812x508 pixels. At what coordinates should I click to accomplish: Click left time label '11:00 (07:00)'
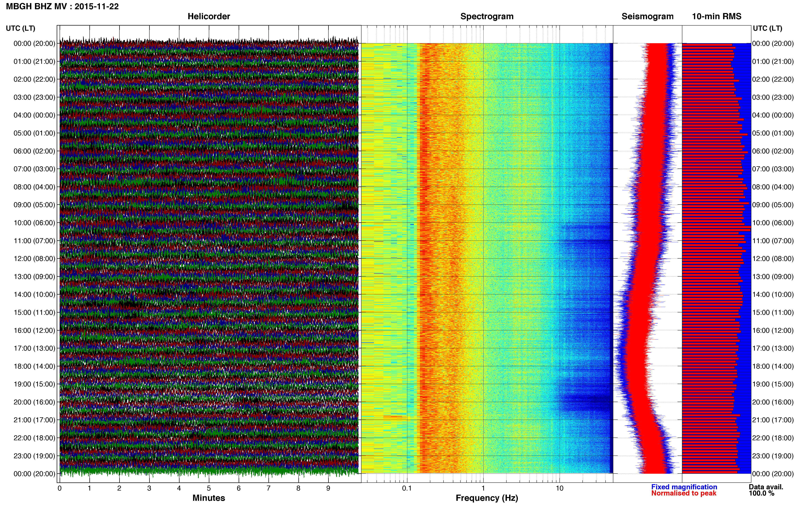pos(34,241)
